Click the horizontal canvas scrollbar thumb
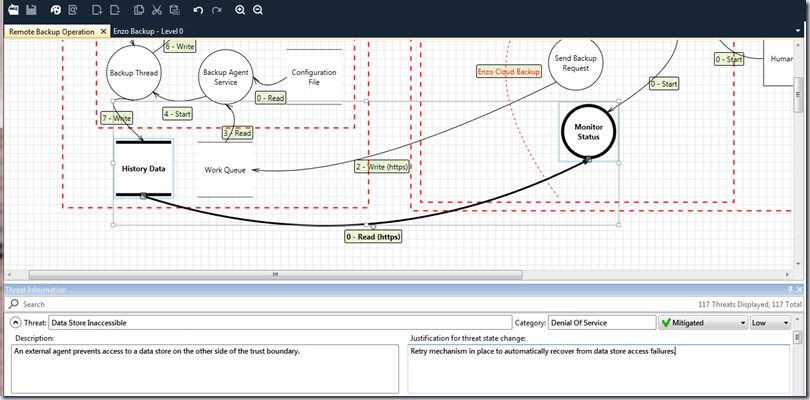This screenshot has width=810, height=400. coord(275,275)
